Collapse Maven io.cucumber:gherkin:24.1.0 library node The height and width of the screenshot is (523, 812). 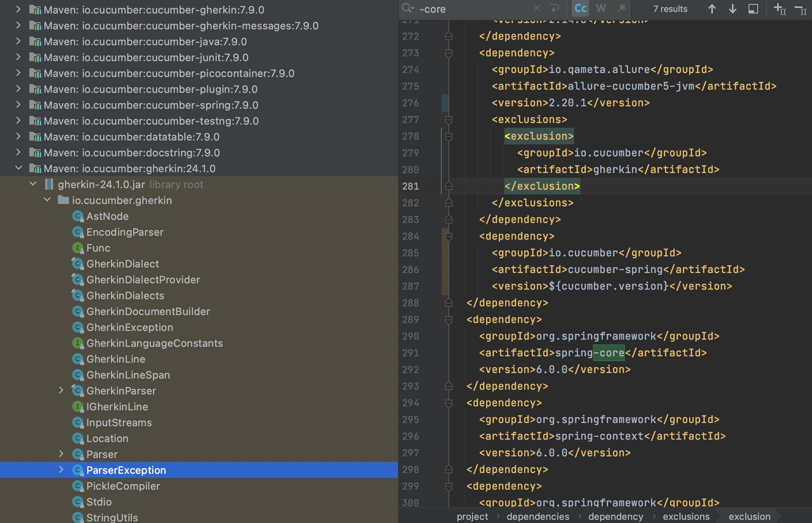click(18, 168)
